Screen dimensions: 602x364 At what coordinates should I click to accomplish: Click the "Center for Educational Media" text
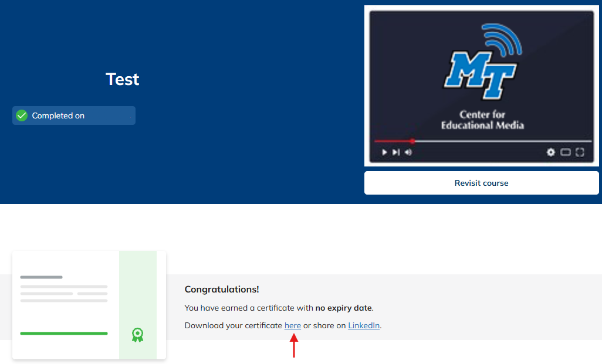point(482,120)
